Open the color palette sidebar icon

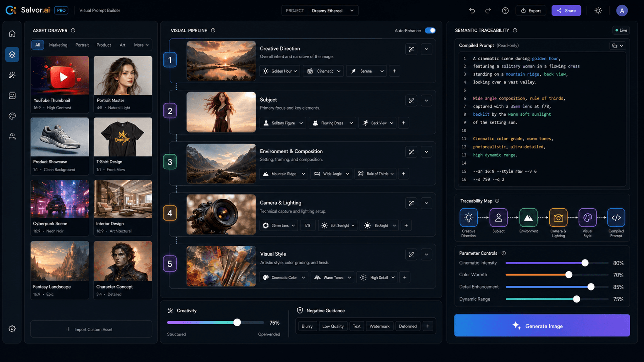tap(12, 116)
